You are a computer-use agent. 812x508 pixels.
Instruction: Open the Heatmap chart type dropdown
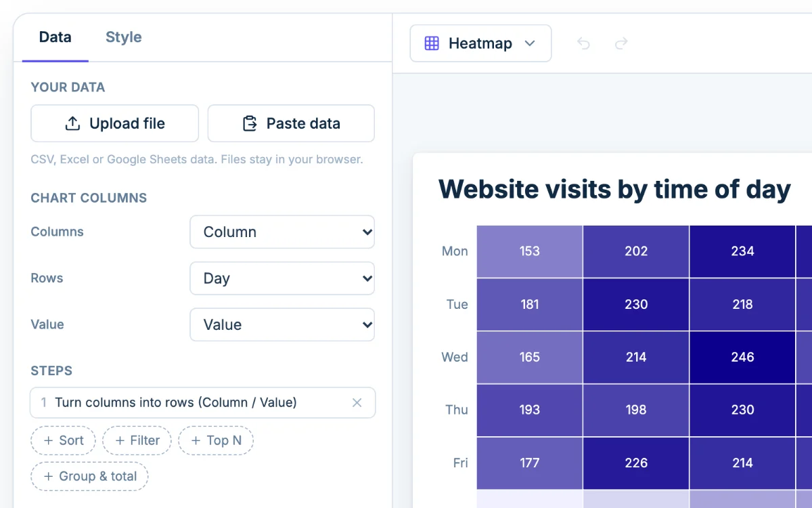click(480, 43)
